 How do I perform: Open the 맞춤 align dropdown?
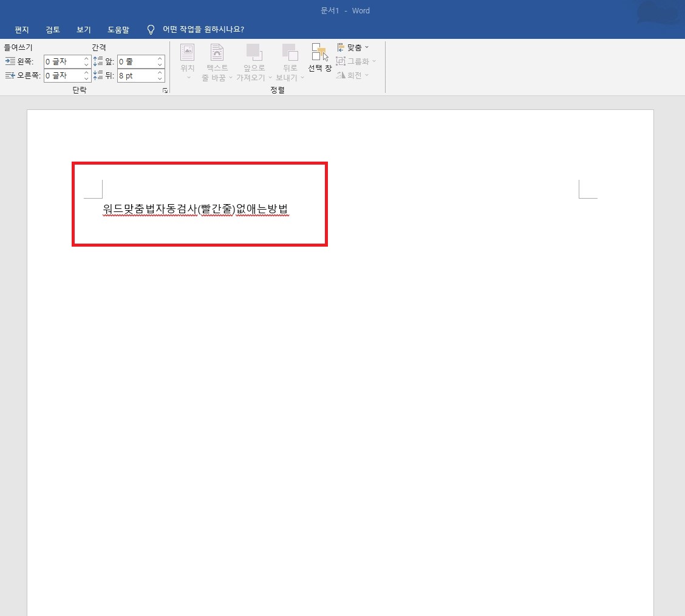(353, 47)
